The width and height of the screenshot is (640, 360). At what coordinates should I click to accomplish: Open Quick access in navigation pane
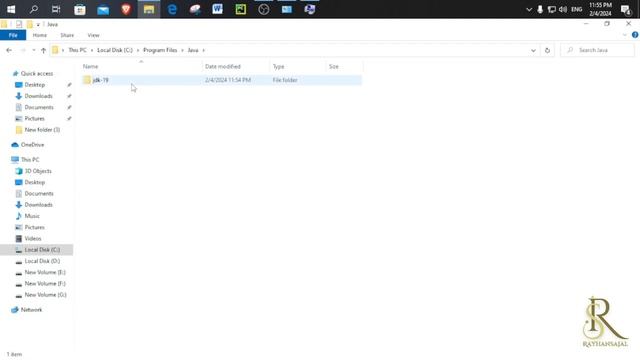pyautogui.click(x=37, y=73)
